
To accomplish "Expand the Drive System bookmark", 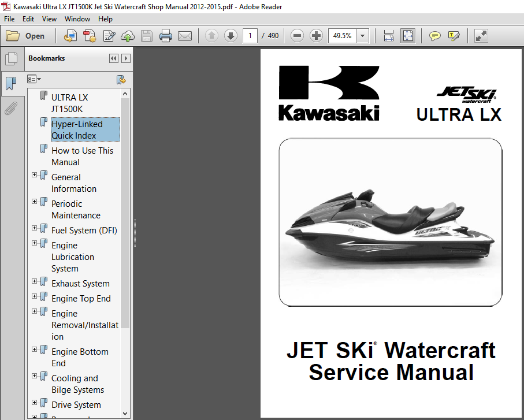I will click(x=34, y=402).
